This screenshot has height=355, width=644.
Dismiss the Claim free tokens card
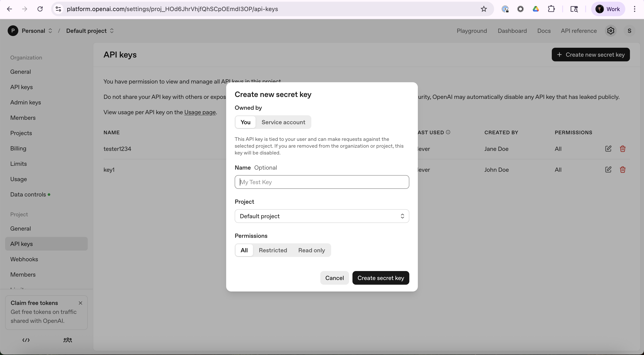pos(80,303)
